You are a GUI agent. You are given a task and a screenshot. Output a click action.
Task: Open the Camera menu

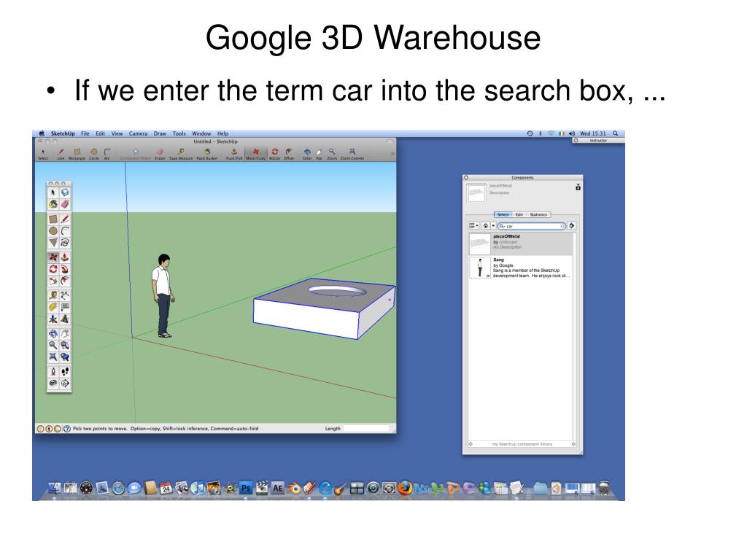point(138,134)
